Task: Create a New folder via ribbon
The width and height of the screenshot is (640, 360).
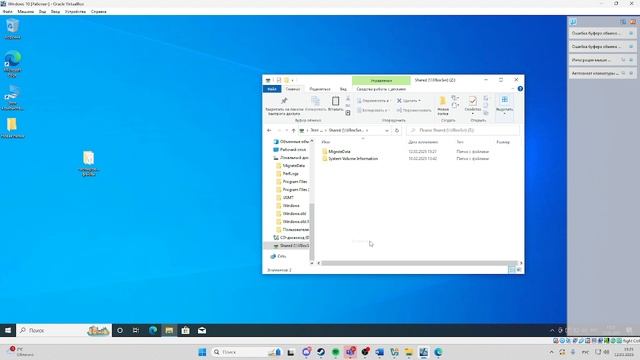Action: pyautogui.click(x=442, y=106)
